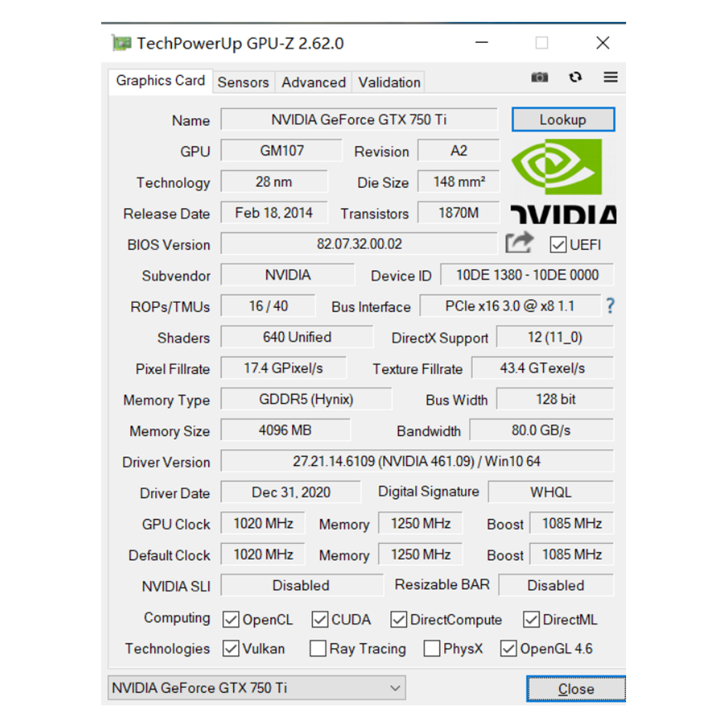
Task: Close the window with the X button
Action: pos(603,43)
